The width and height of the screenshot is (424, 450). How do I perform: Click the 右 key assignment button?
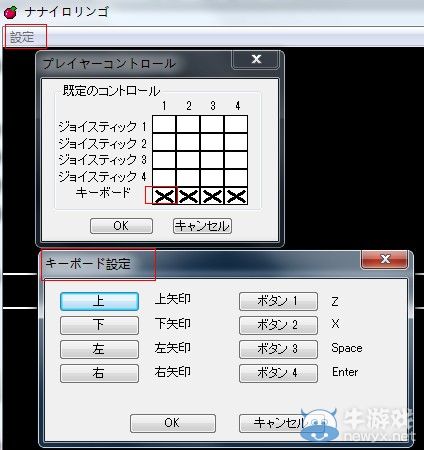99,373
